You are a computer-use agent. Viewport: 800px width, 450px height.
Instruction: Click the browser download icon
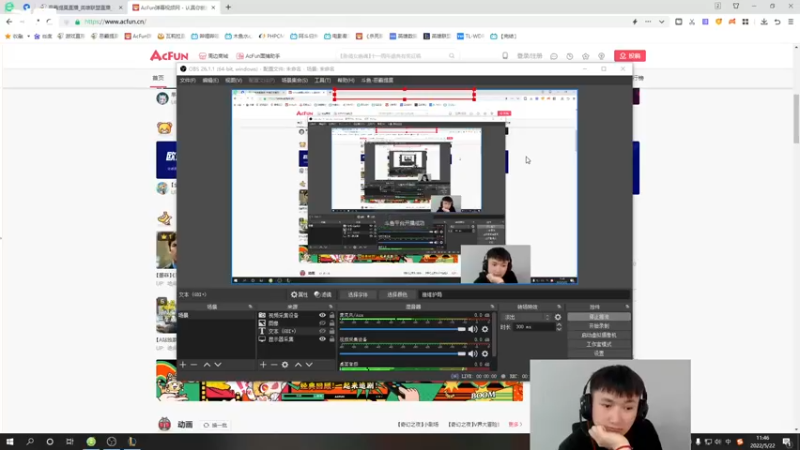tap(764, 22)
